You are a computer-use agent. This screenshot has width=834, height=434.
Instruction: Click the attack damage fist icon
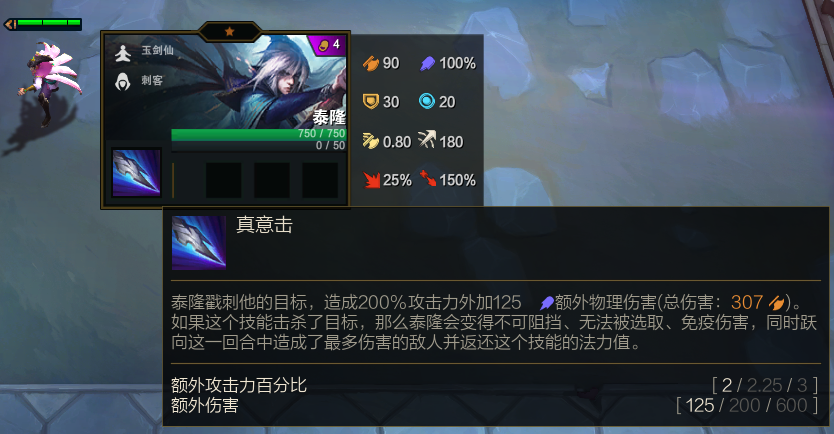pos(371,63)
